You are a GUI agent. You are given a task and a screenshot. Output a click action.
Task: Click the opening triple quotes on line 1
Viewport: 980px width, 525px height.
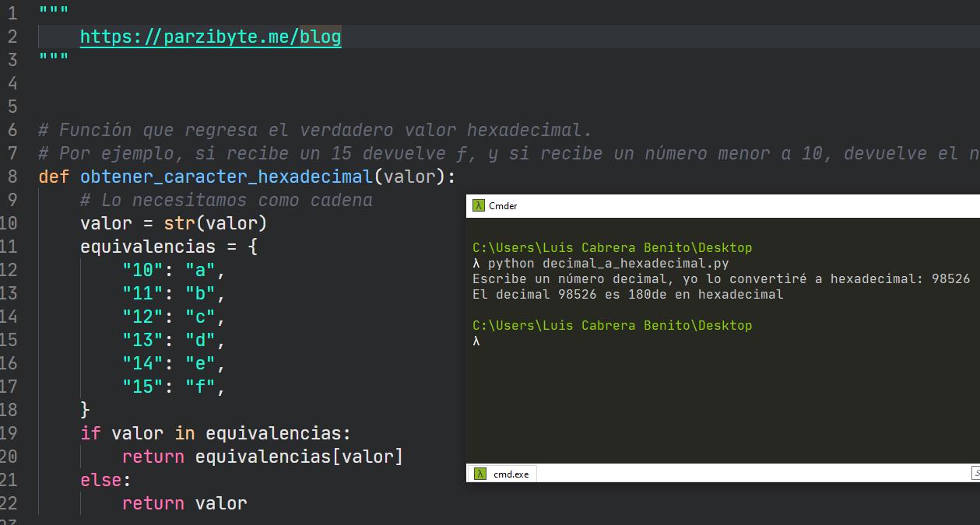pyautogui.click(x=54, y=11)
